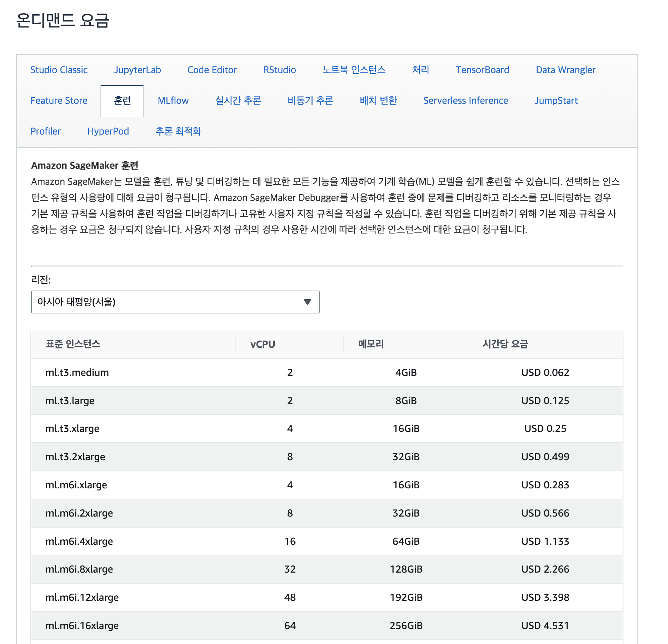Click the USD 0.283 price cell
This screenshot has width=668, height=644.
click(x=545, y=485)
